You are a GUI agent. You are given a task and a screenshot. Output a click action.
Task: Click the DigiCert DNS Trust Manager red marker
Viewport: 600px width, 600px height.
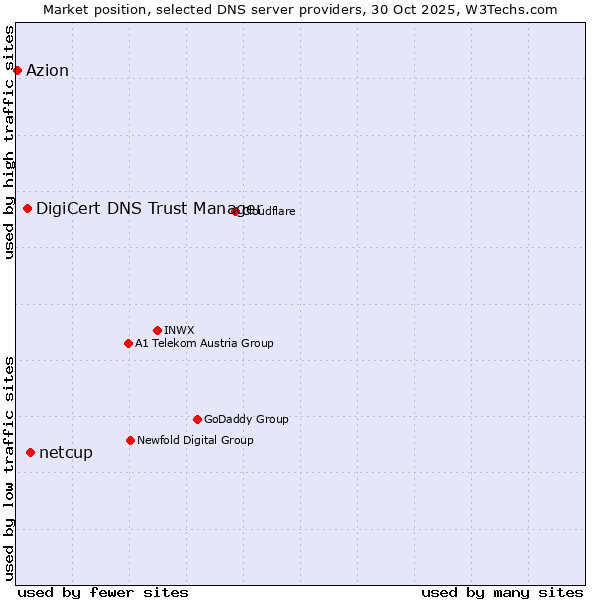28,208
